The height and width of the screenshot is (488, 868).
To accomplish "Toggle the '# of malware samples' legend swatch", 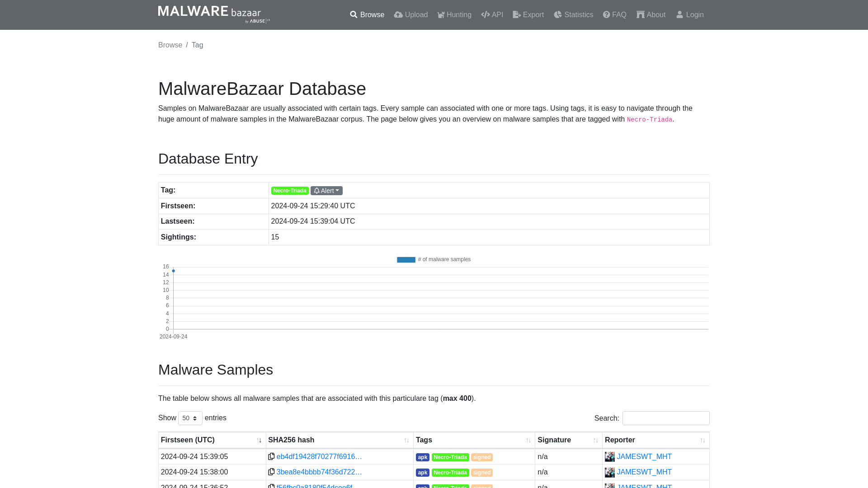I will click(406, 260).
